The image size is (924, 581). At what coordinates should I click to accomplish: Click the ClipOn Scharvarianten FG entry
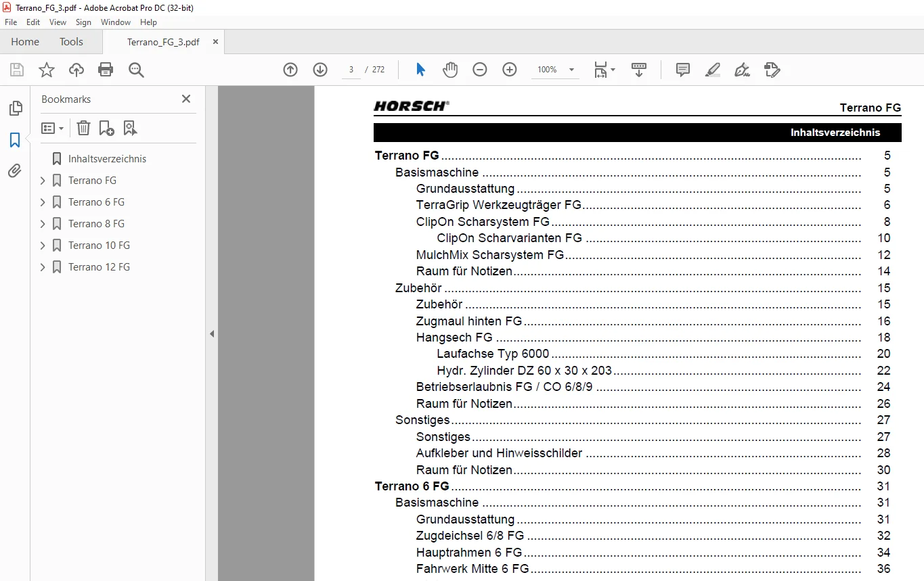[510, 238]
